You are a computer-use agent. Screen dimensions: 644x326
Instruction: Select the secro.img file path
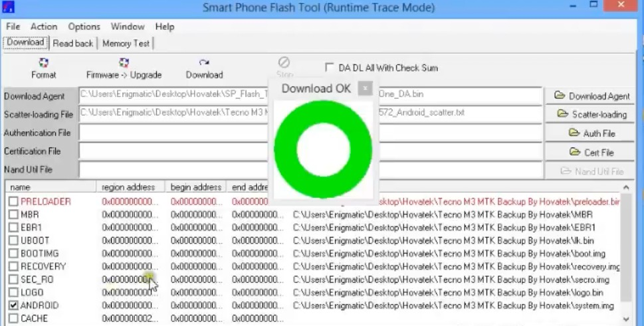tap(451, 280)
